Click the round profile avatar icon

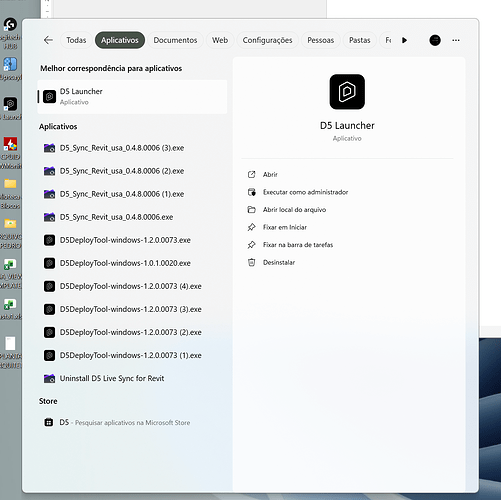tap(435, 40)
